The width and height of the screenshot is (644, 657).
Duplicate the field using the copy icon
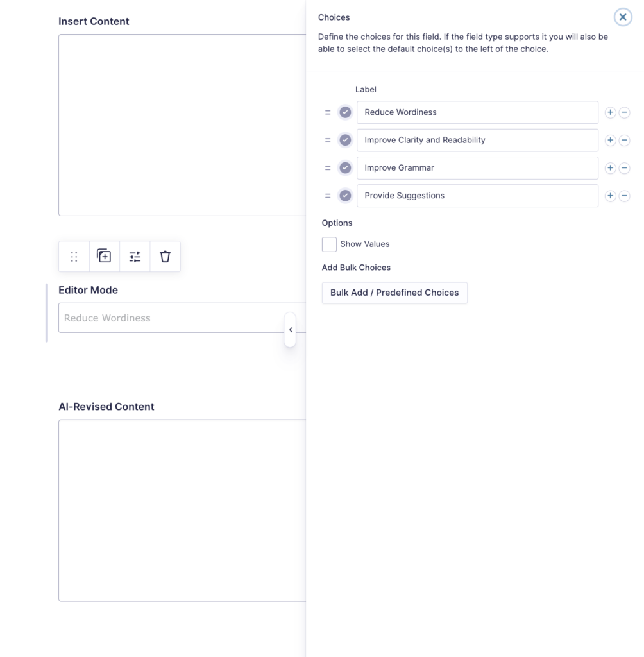click(104, 256)
